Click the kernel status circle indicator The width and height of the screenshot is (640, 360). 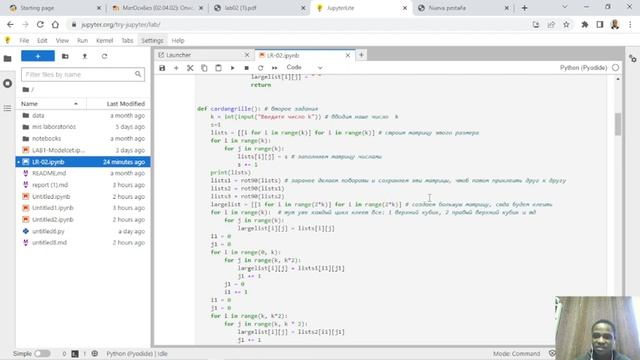coord(616,67)
